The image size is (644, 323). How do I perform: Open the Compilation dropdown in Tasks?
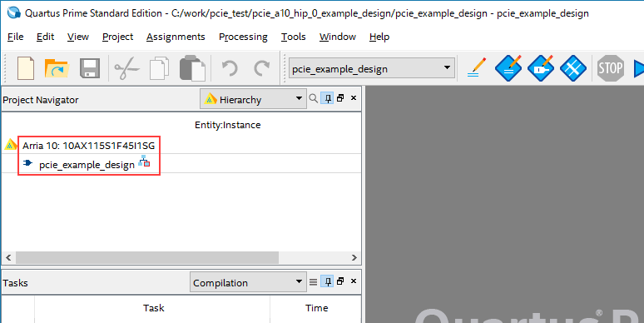(x=248, y=282)
